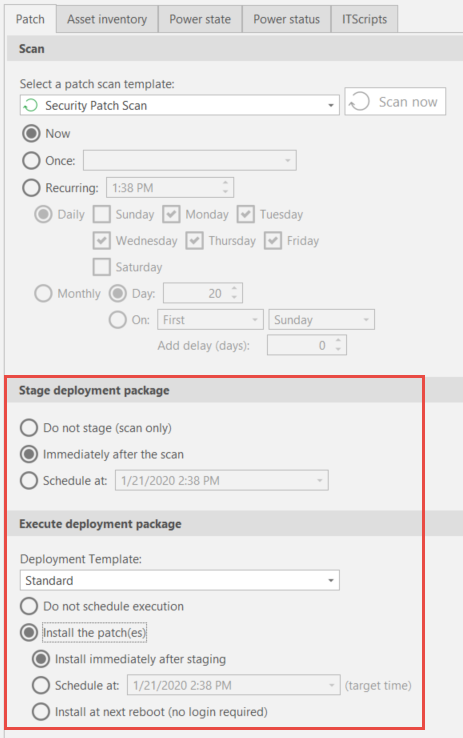Open the Deployment Template Standard dropdown
The height and width of the screenshot is (738, 463).
[x=179, y=580]
